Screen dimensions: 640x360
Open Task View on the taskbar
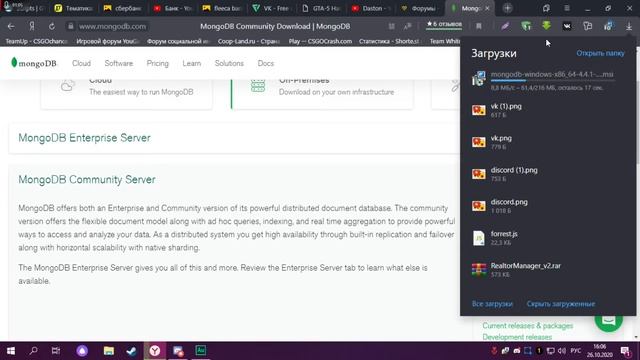pos(56,351)
